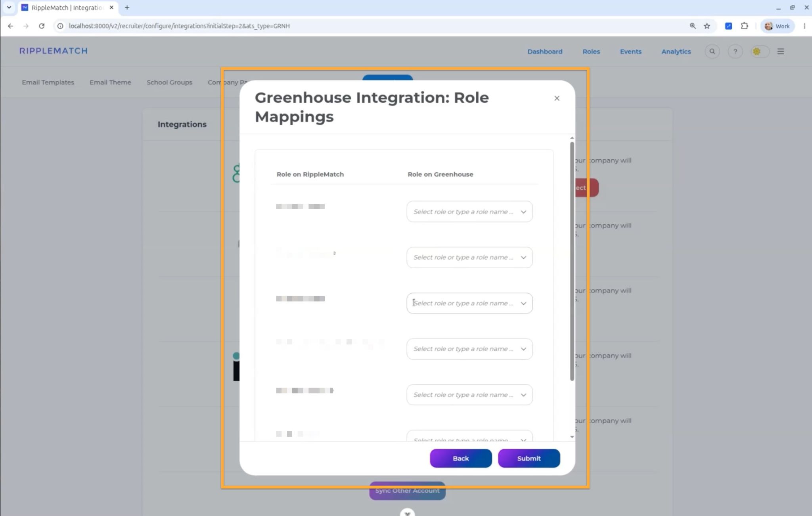Open the tab search dropdown arrow
The image size is (812, 516).
point(9,8)
